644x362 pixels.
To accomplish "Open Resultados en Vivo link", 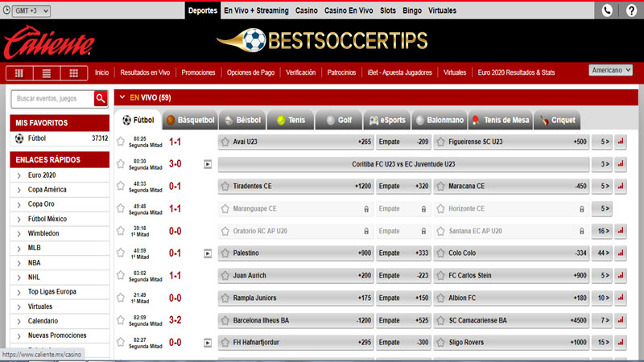I will point(145,72).
